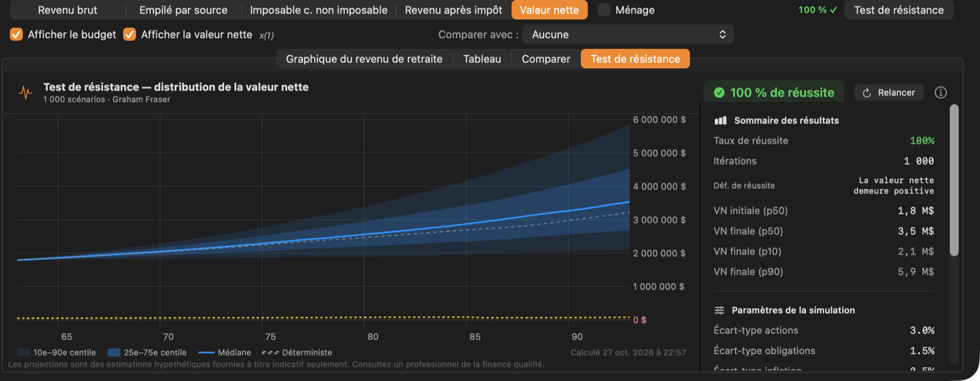Click the Déf. de réussite row label

(x=744, y=185)
